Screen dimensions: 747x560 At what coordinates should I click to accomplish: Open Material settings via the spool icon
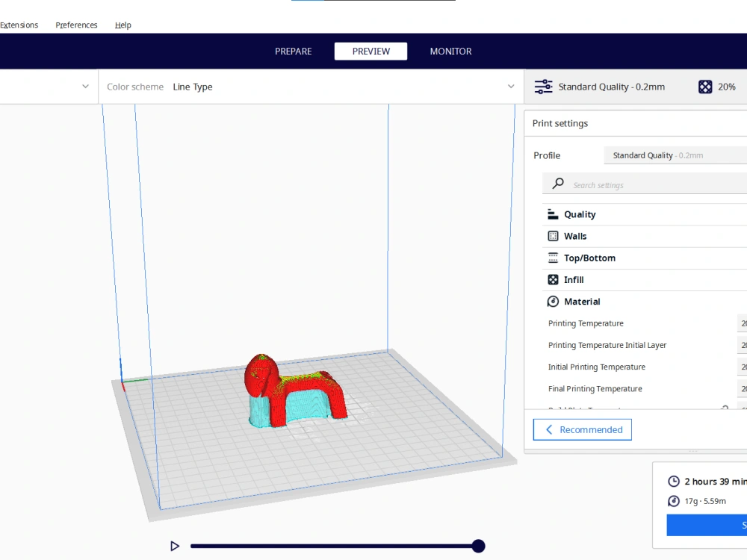553,301
